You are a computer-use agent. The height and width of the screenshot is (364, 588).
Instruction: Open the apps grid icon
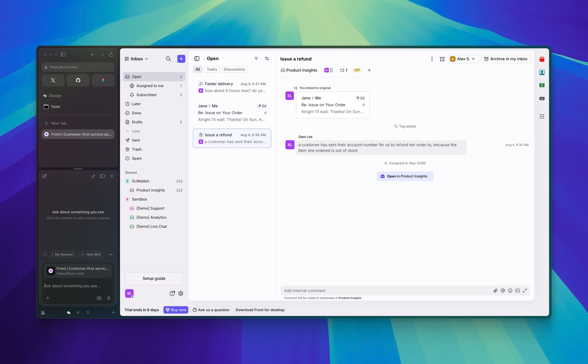(x=542, y=117)
